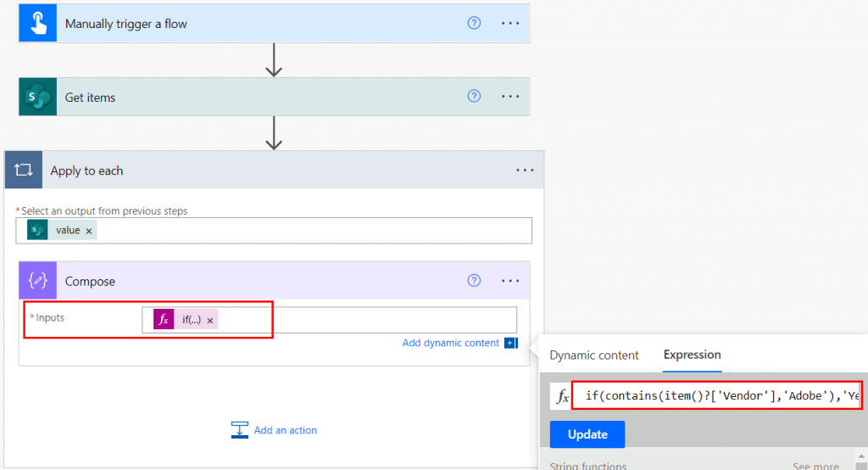Collapse the Apply to each header
Viewport: 868px width, 470px height.
point(275,171)
